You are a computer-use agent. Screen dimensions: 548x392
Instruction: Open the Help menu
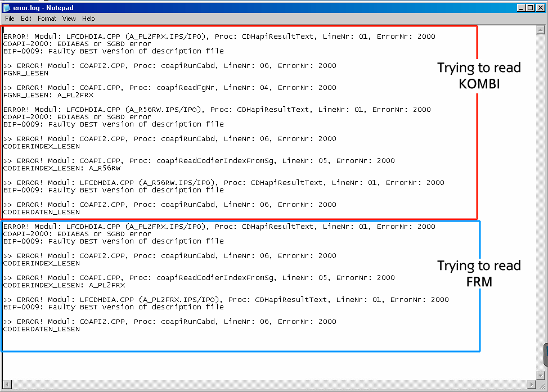88,19
